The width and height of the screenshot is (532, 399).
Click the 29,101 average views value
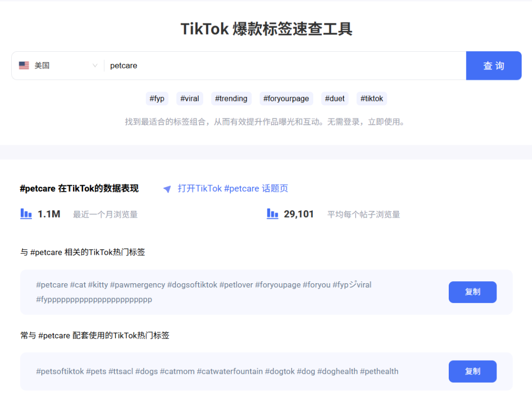click(299, 214)
